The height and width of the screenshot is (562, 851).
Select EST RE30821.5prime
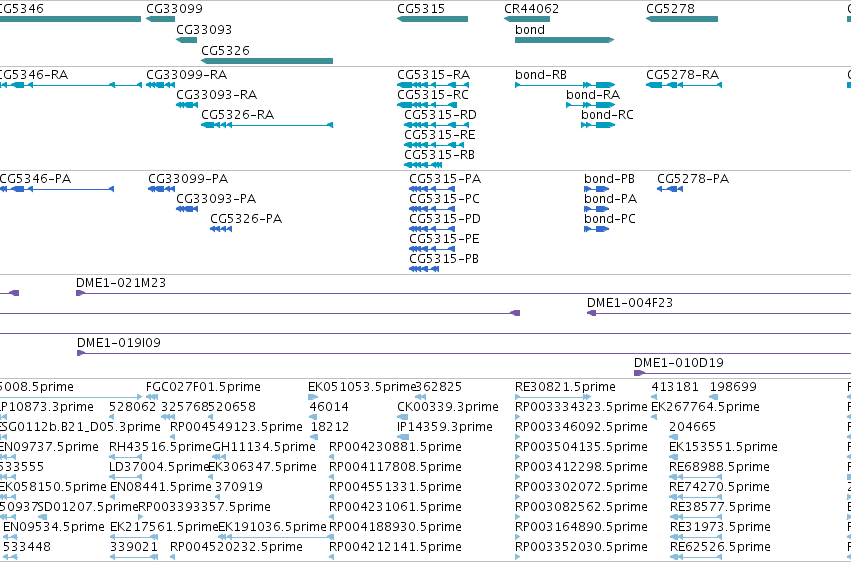[x=566, y=387]
